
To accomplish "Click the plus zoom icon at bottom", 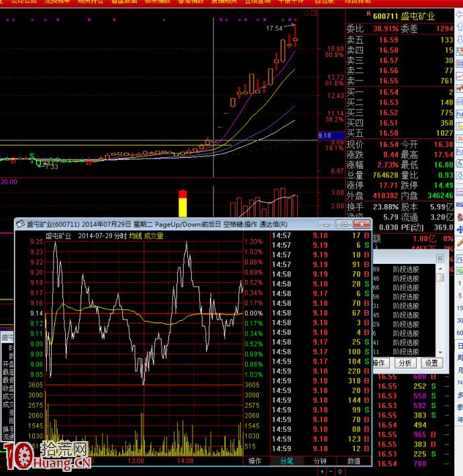I will [x=322, y=471].
